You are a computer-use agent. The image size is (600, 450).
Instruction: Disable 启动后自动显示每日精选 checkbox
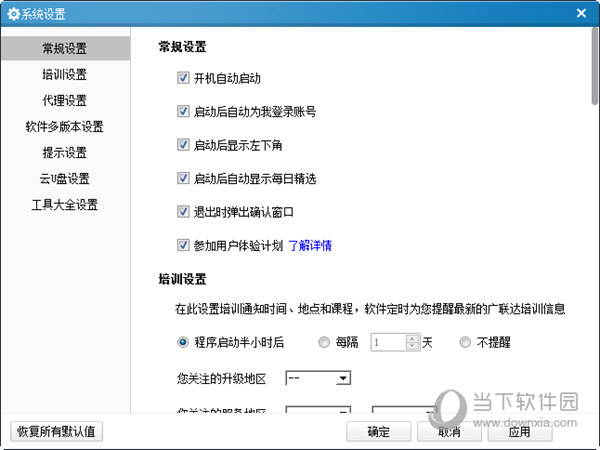point(183,178)
